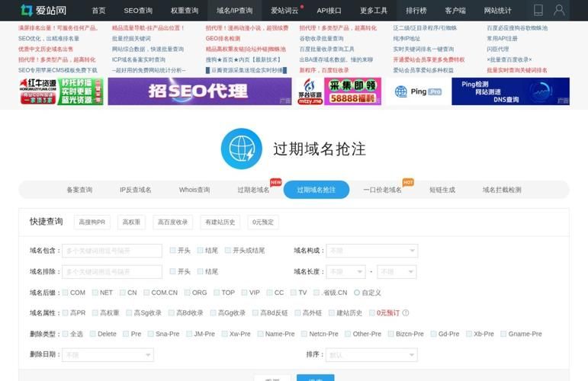Focus the 域名包含 input field
Image resolution: width=588 pixels, height=381 pixels.
[x=112, y=251]
